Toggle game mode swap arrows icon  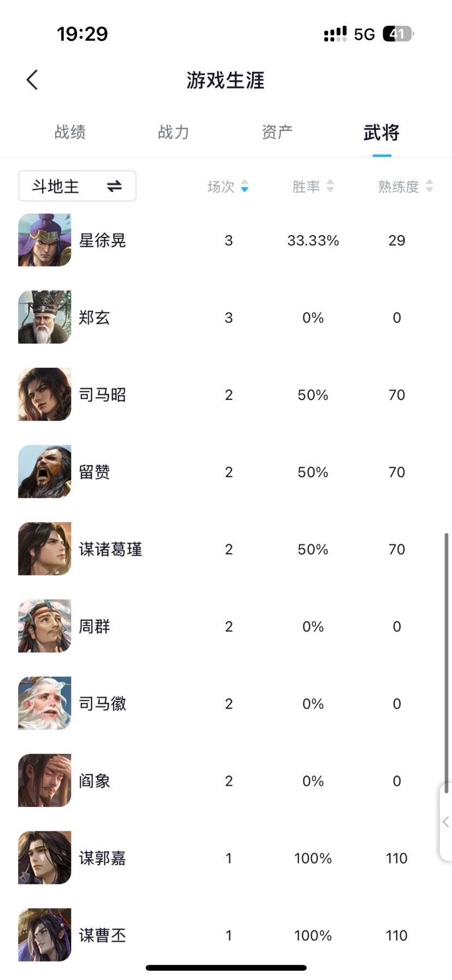114,187
